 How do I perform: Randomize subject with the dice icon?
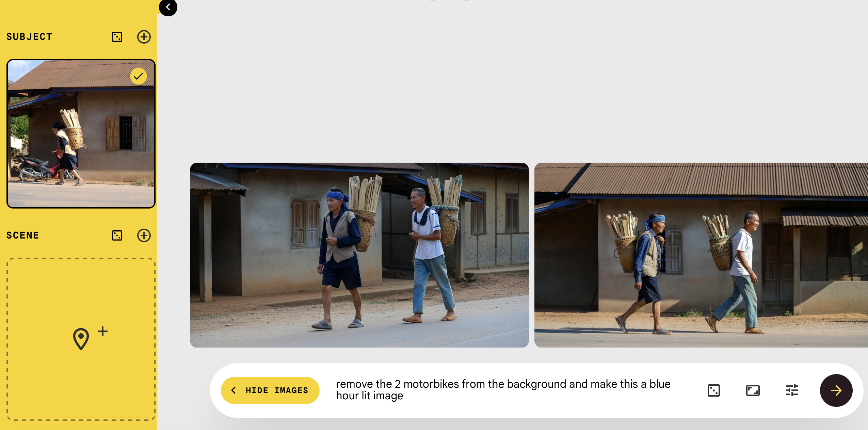coord(117,37)
